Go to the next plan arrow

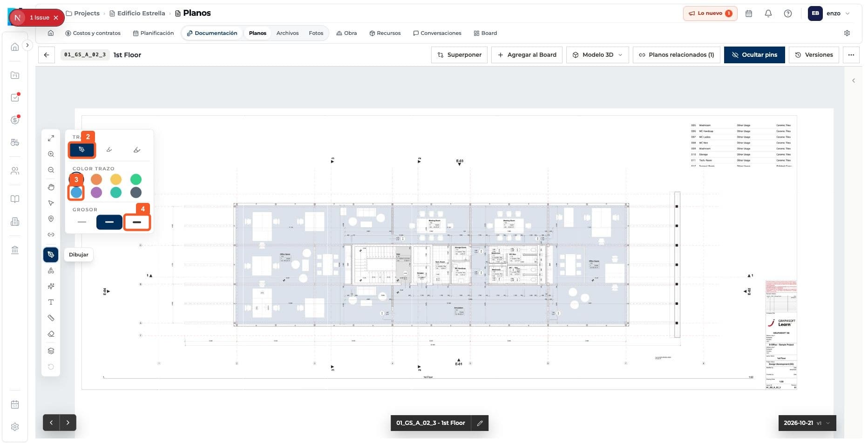point(68,423)
